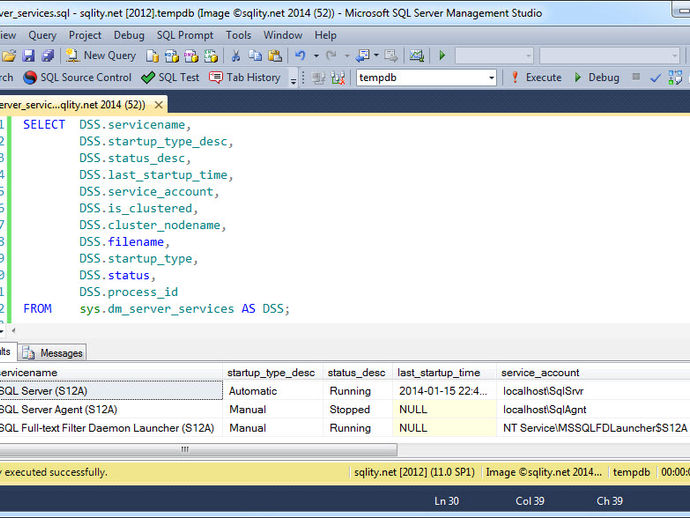Click the Paste clipboard icon

275,55
